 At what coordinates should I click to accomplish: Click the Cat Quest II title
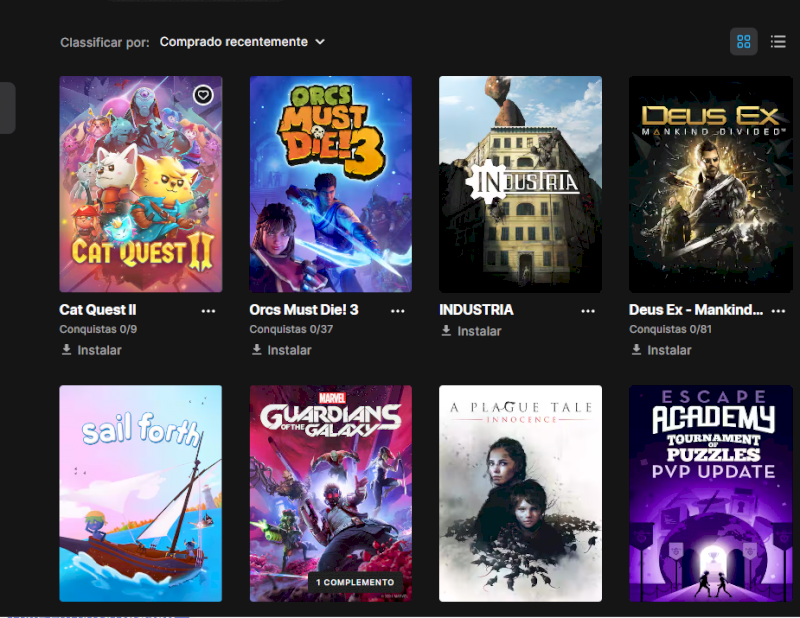click(x=97, y=310)
